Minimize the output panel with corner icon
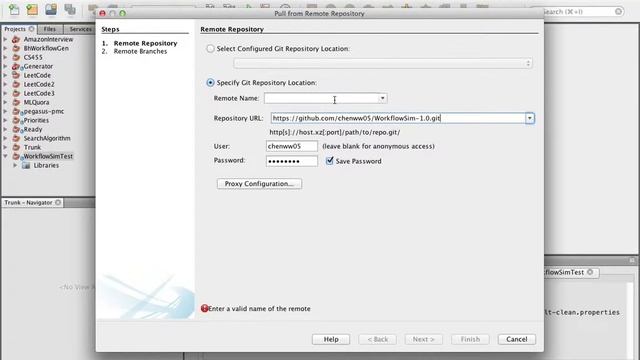 pyautogui.click(x=632, y=260)
